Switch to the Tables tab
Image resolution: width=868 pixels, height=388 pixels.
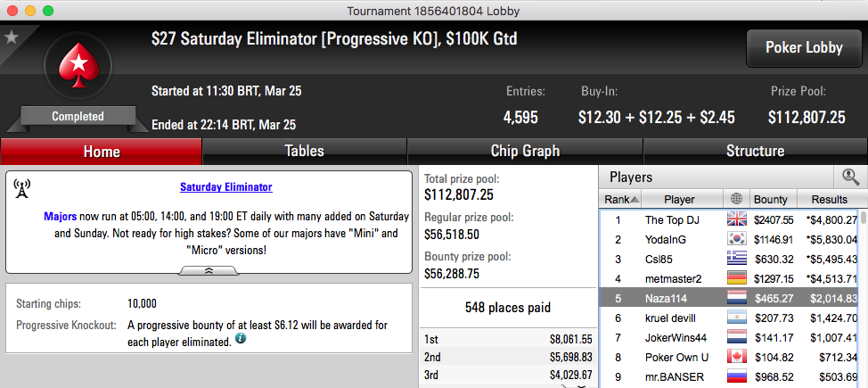pyautogui.click(x=305, y=152)
